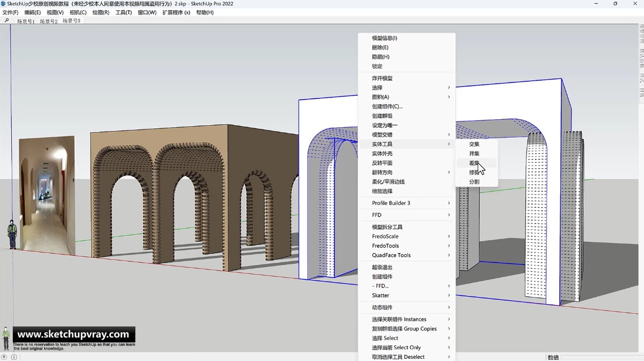Viewport: 644px width, 361px height.
Task: Expand 复制群组选择 Group Copies submenu
Action: pyautogui.click(x=406, y=329)
